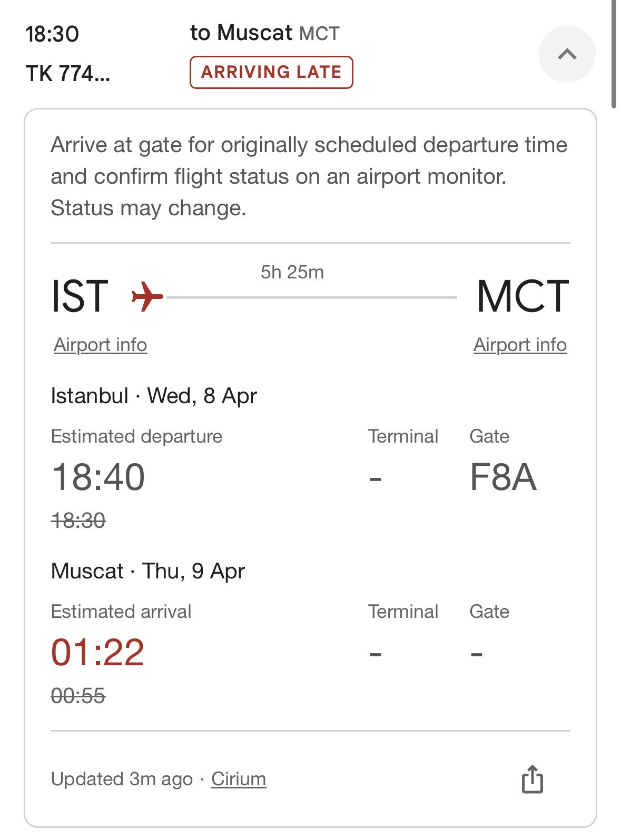Open Airport info for MCT
Viewport: 621px width, 840px height.
tap(520, 345)
